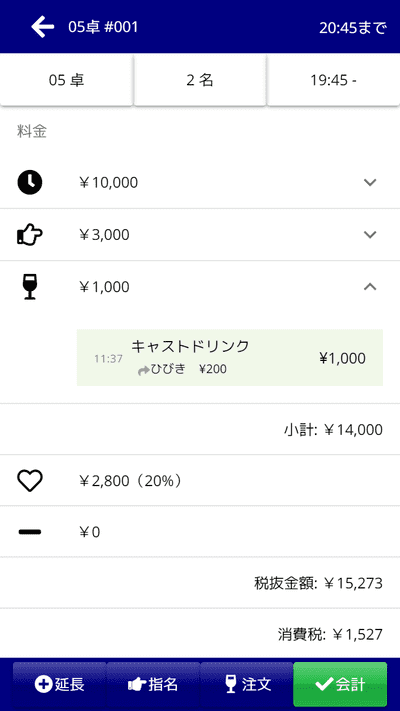The height and width of the screenshot is (711, 400).
Task: Tap the 延長 extension button
Action: pos(59,684)
